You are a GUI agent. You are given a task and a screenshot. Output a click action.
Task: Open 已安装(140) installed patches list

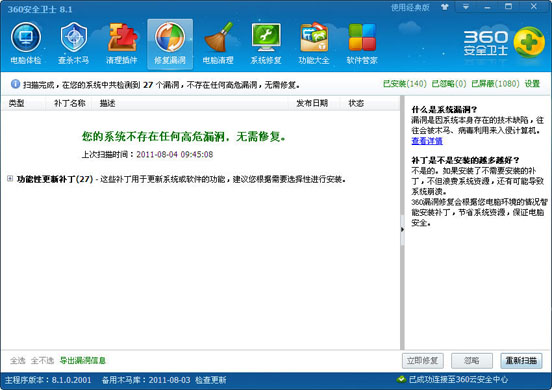[x=404, y=84]
